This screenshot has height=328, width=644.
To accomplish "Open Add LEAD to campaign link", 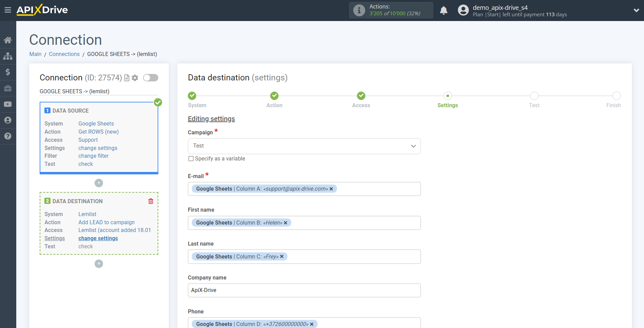I will click(x=106, y=222).
